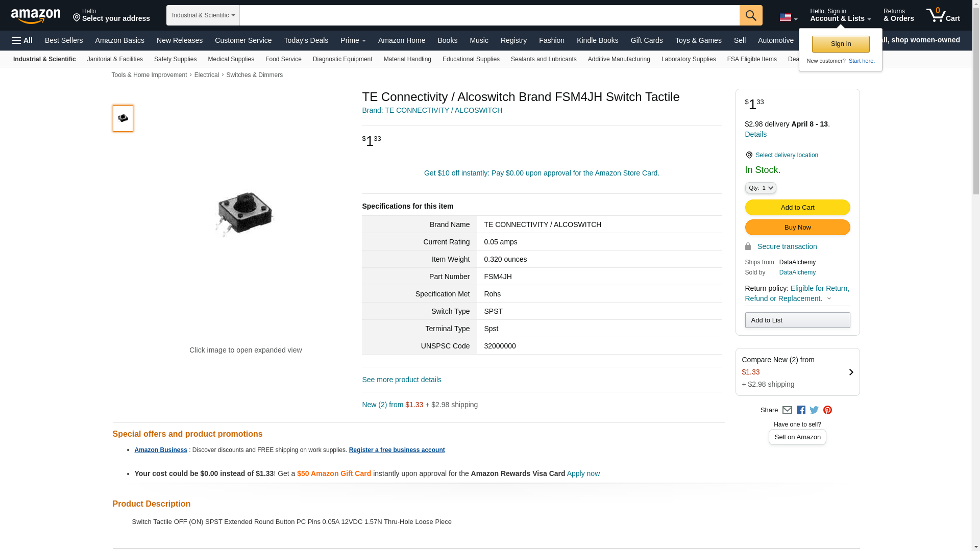The image size is (980, 551).
Task: Open the All hamburger menu
Action: 22,40
